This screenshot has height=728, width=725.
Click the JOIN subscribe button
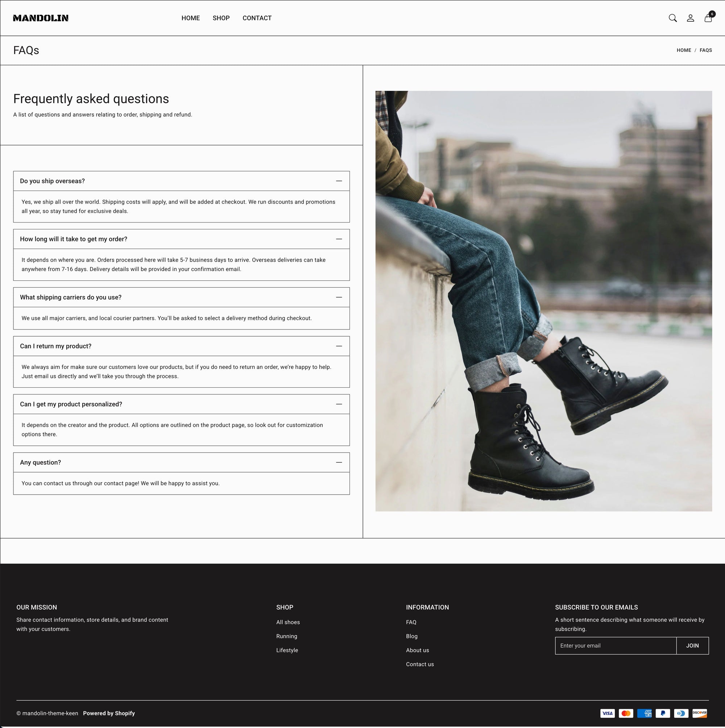tap(692, 645)
